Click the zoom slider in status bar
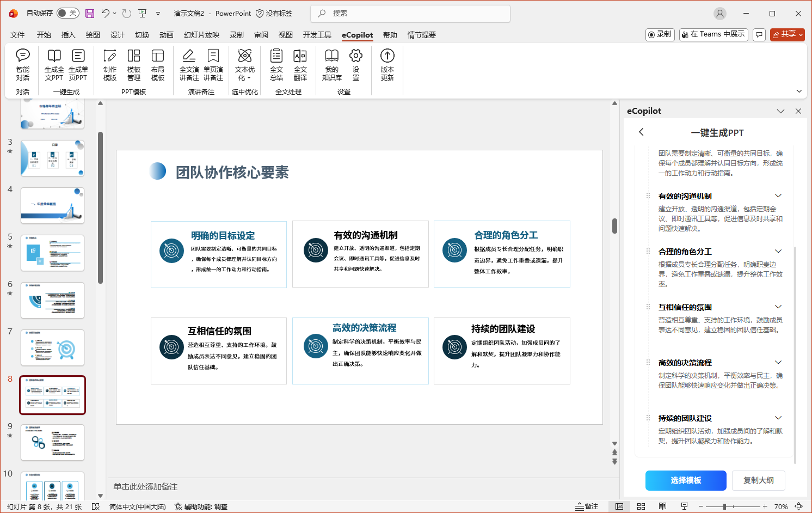 [x=724, y=506]
